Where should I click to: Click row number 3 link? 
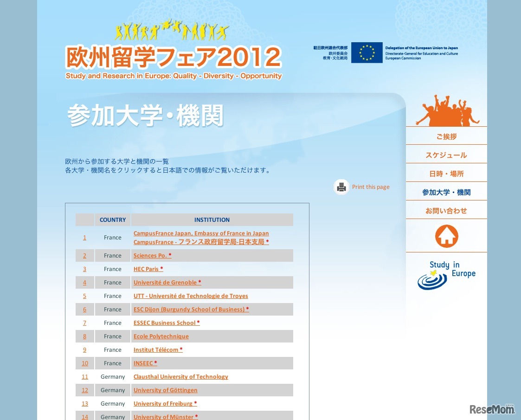tap(85, 269)
